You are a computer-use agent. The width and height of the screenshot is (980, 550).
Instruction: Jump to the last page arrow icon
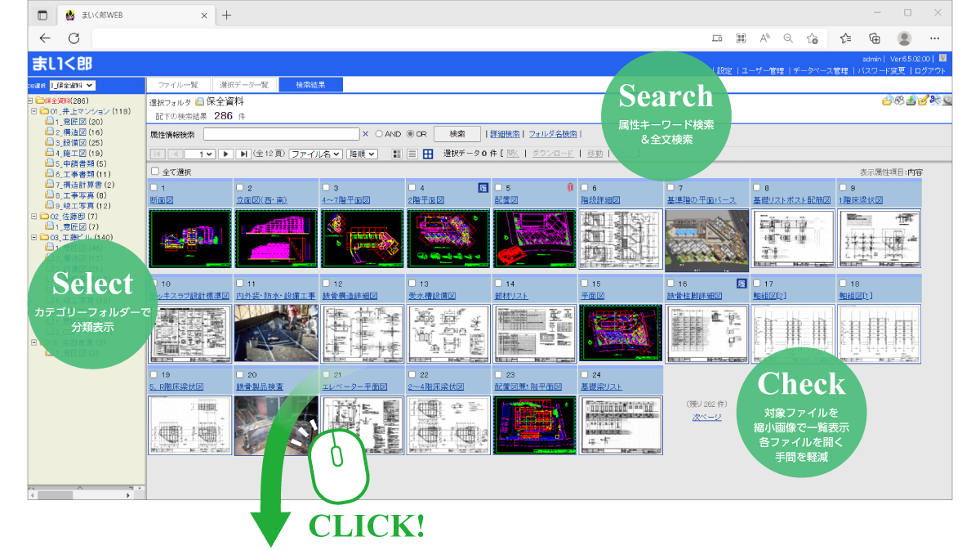244,155
